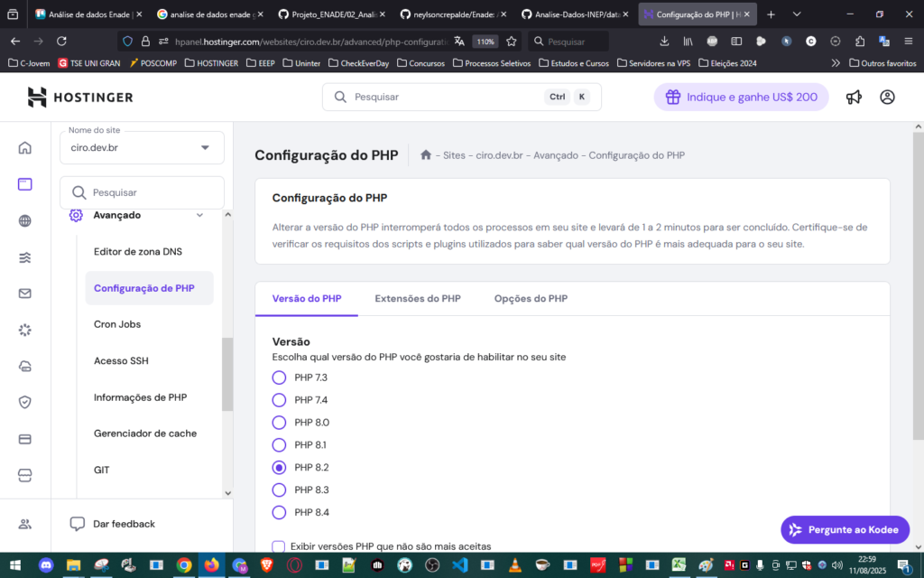Open the envelope Emails icon in sidebar
924x578 pixels.
click(x=24, y=294)
